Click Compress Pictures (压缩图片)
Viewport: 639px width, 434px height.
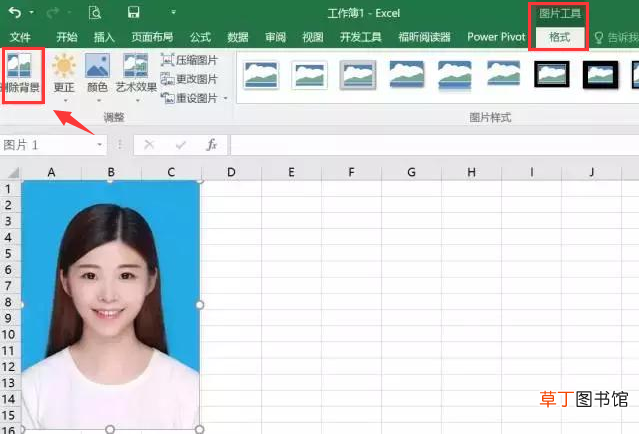(189, 60)
